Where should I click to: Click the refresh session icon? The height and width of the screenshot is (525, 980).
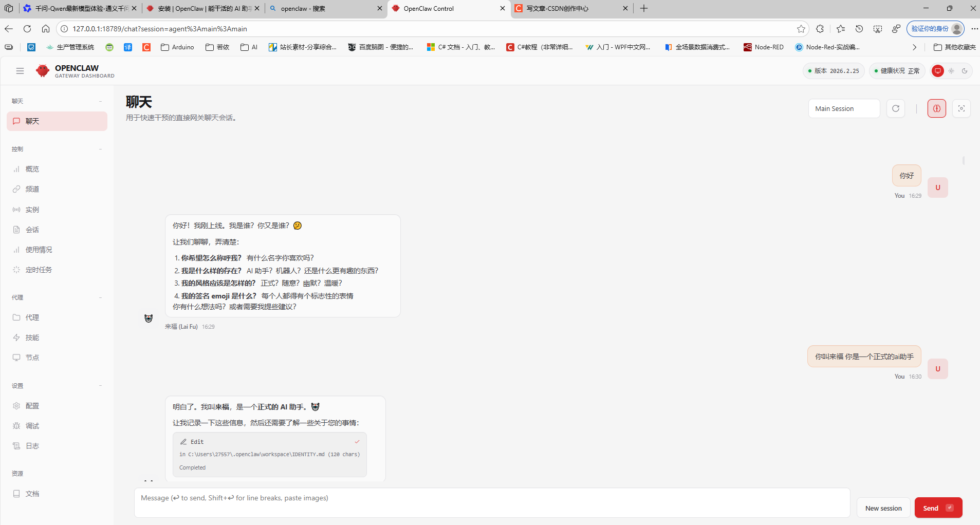point(896,108)
